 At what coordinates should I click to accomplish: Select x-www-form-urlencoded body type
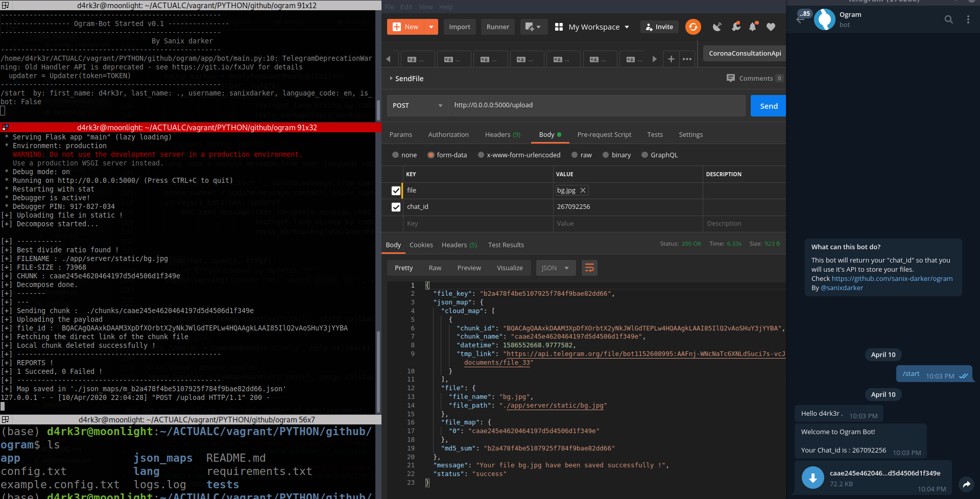(x=481, y=155)
